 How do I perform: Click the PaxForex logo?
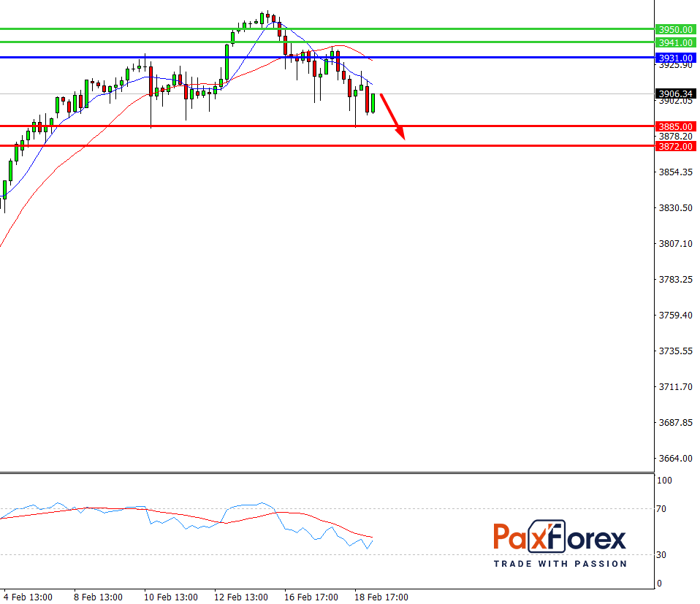tap(560, 540)
